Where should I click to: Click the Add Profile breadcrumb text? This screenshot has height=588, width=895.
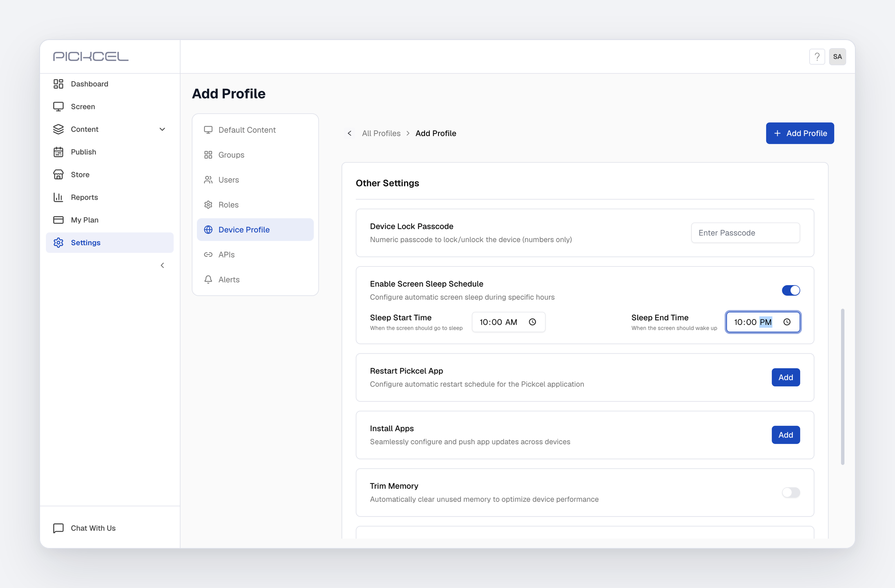point(436,133)
